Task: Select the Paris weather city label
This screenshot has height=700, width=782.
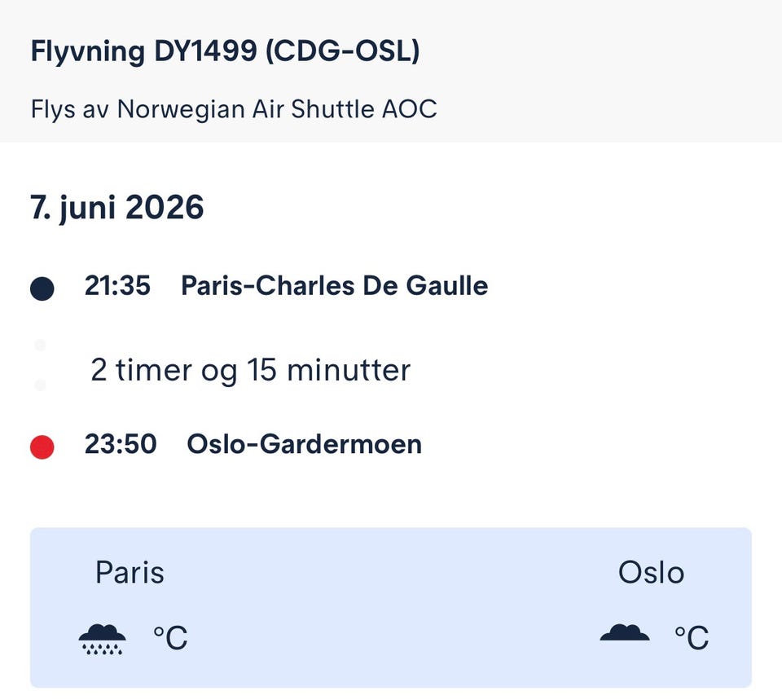Action: pos(130,572)
